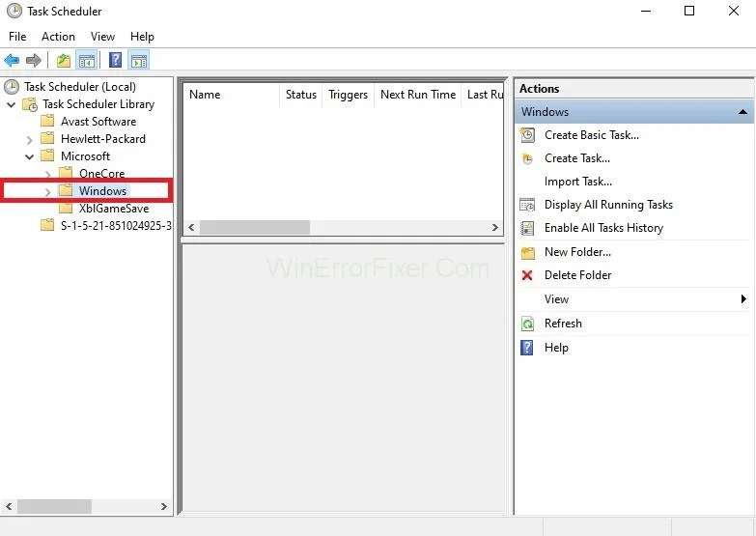Click Enable All Tasks History
The width and height of the screenshot is (756, 536).
pyautogui.click(x=603, y=228)
